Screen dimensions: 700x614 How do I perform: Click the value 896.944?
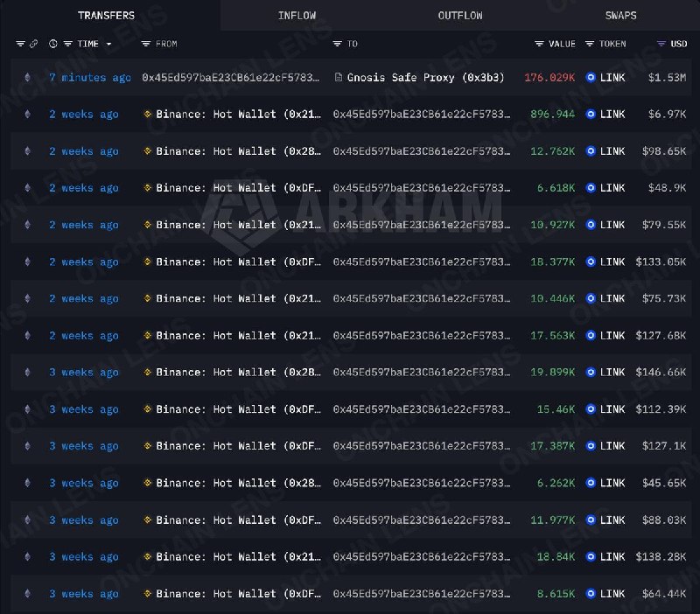point(553,115)
